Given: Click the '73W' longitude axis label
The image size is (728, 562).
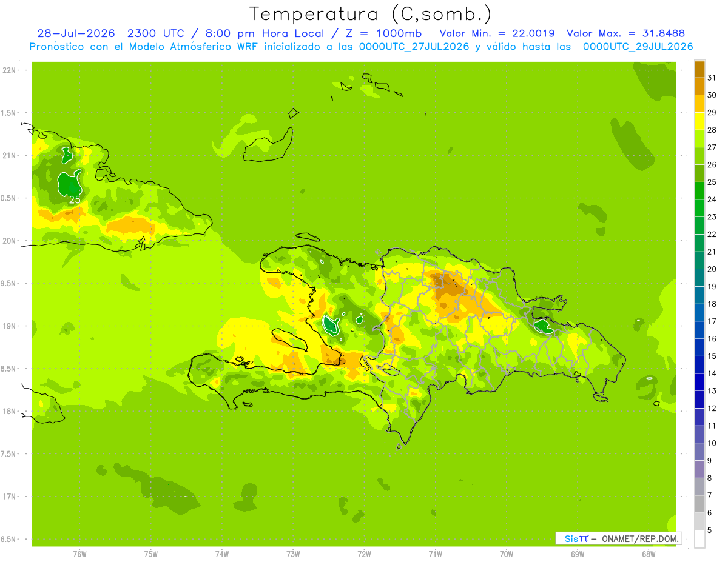Looking at the screenshot, I should 293,554.
